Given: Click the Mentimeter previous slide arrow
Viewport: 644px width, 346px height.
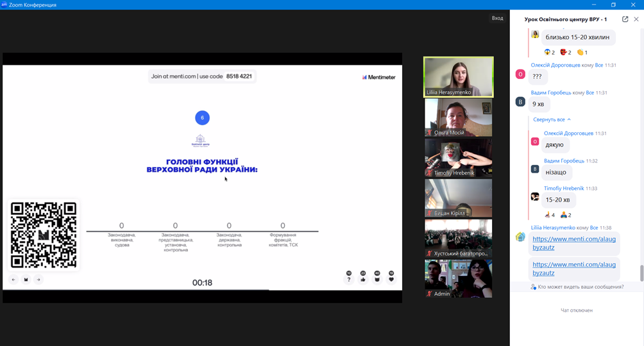Looking at the screenshot, I should (x=13, y=279).
